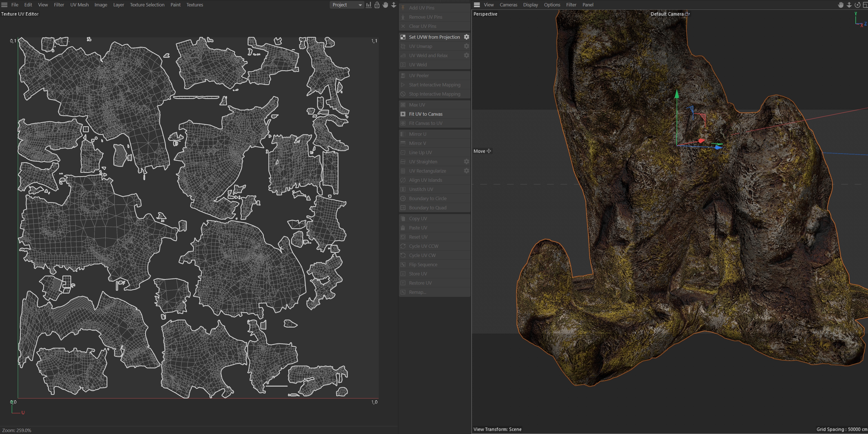This screenshot has height=434, width=868.
Task: Click the viewport dolly zoom arrows icon
Action: click(849, 5)
